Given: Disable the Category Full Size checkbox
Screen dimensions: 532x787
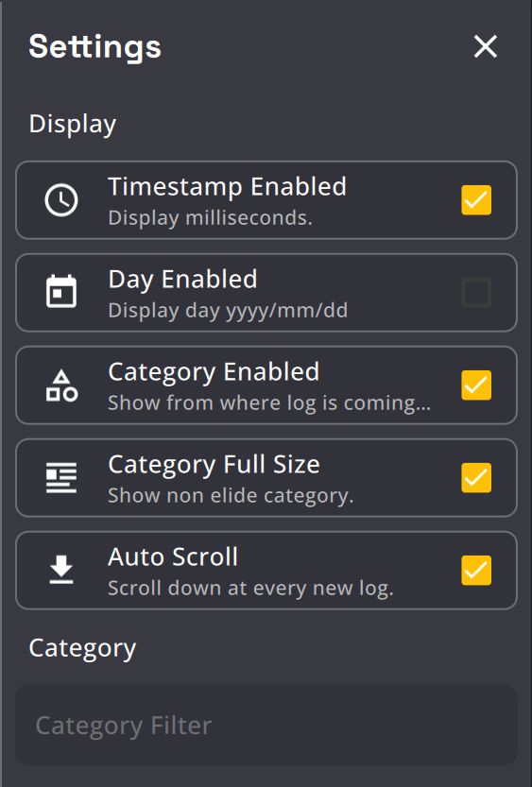Looking at the screenshot, I should (x=476, y=477).
